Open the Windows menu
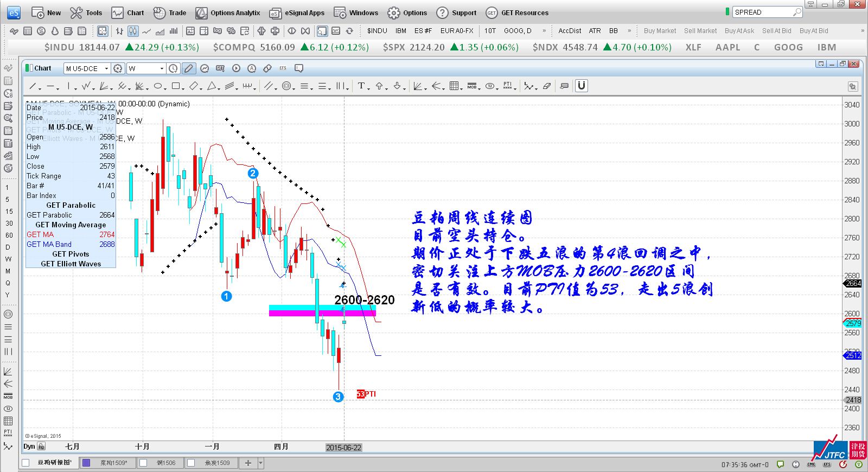The image size is (868, 472). (x=356, y=12)
